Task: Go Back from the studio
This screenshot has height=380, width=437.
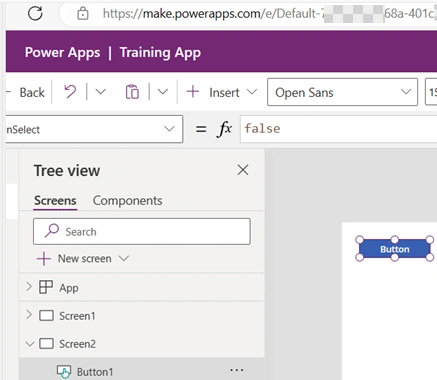Action: click(x=32, y=92)
